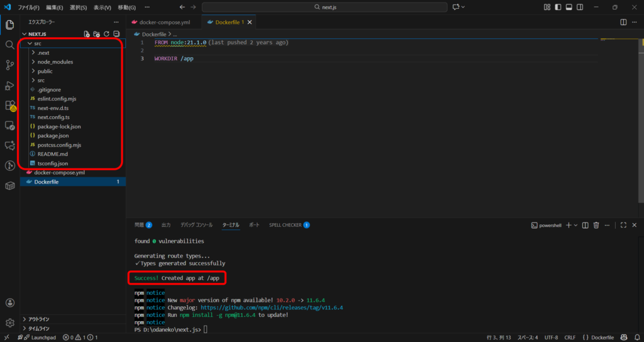The height and width of the screenshot is (342, 644).
Task: Expand the node_modules folder
Action: 55,62
